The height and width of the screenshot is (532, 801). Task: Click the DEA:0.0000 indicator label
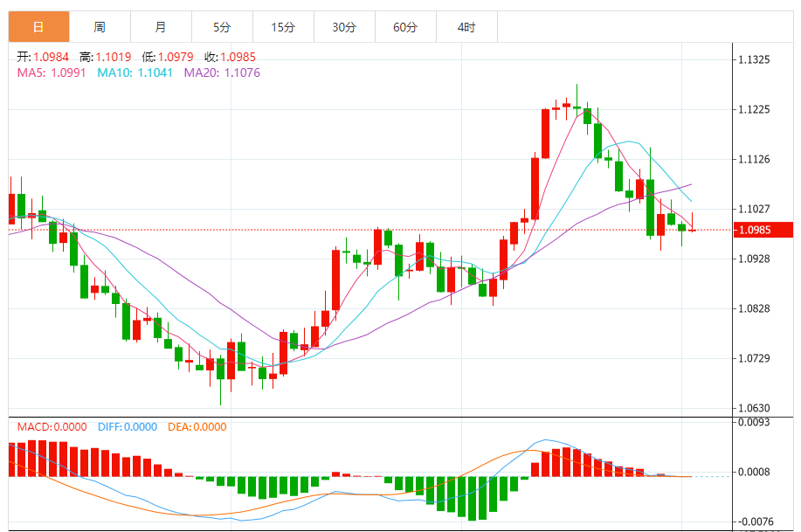[197, 427]
